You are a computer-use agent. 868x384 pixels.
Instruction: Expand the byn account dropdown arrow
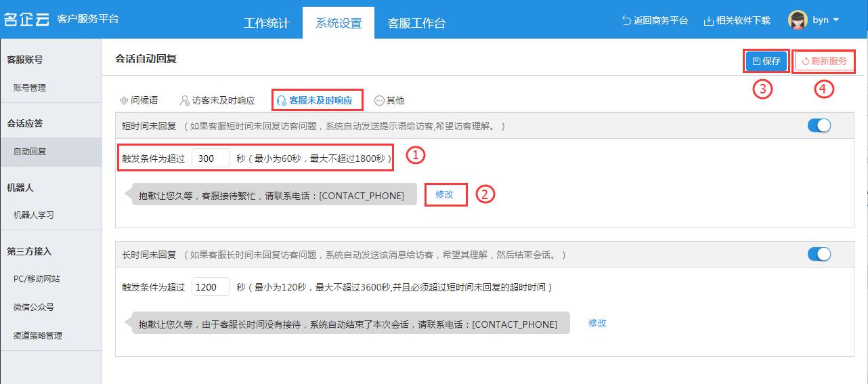pyautogui.click(x=836, y=20)
